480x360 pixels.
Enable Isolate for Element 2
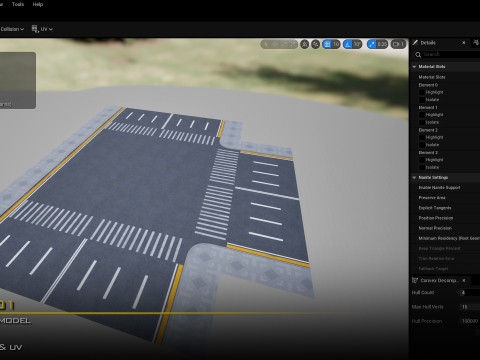click(x=422, y=145)
